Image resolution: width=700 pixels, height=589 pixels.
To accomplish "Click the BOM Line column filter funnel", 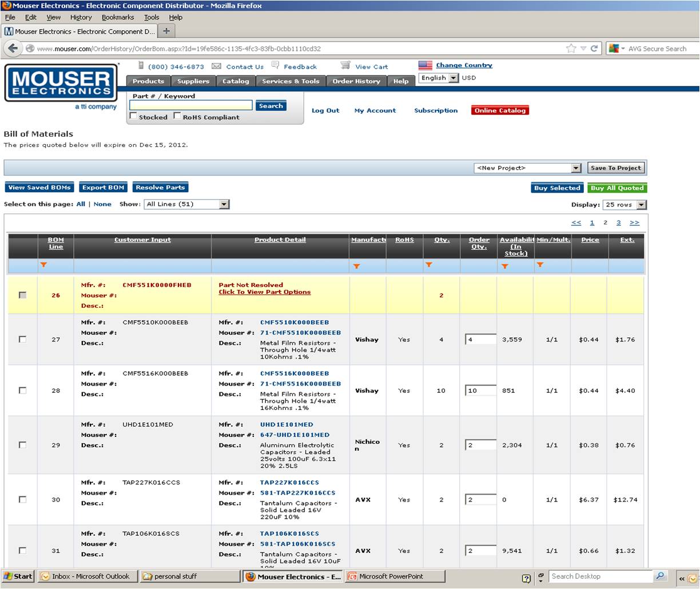I will (43, 265).
